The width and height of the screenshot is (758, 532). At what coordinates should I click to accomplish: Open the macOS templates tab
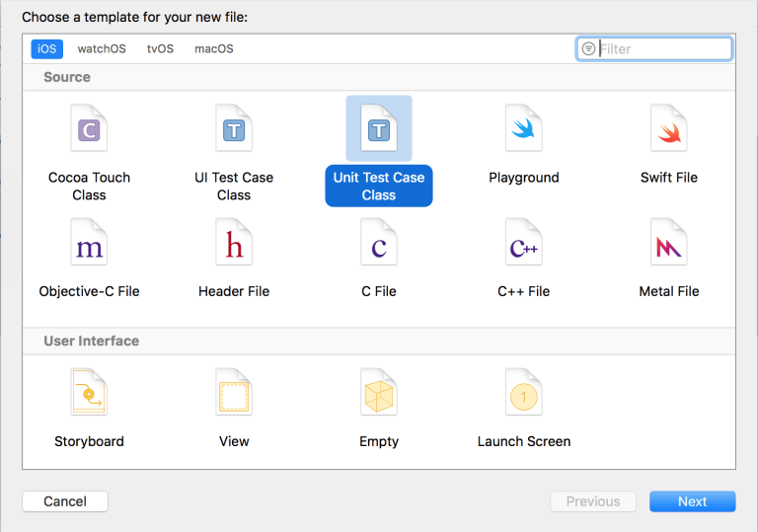(213, 49)
